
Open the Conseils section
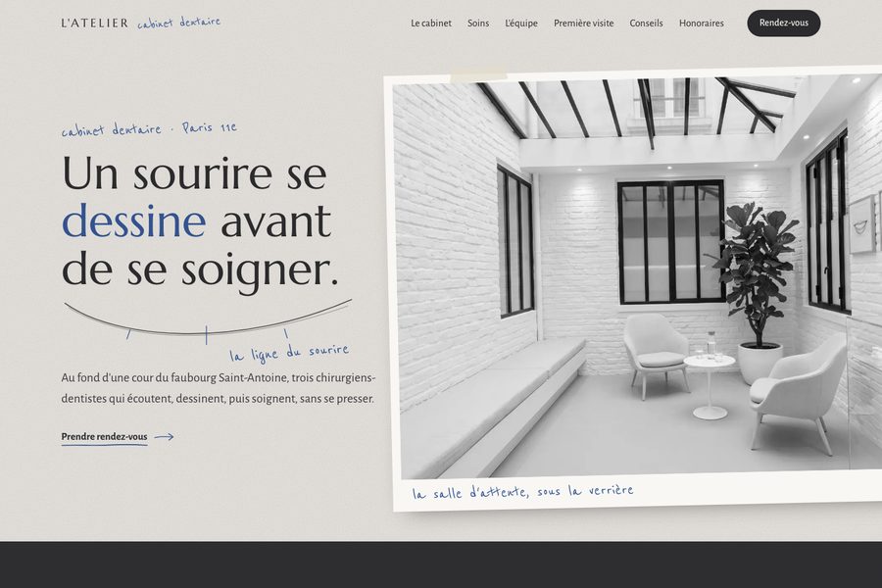646,24
